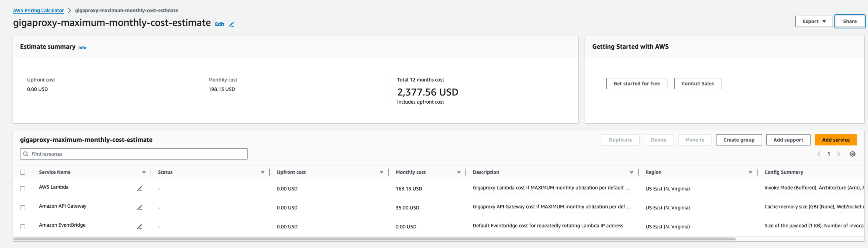
Task: Toggle the select-all services checkbox
Action: [x=22, y=172]
